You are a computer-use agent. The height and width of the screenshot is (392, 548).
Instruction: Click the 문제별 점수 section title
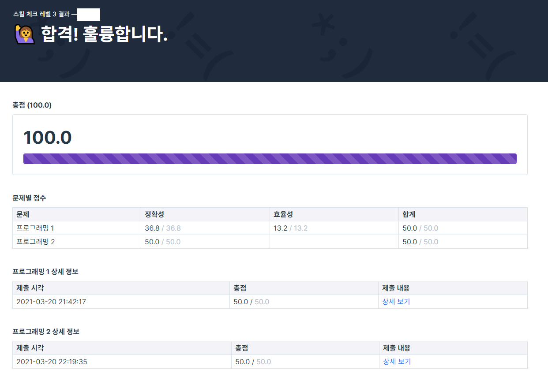29,198
